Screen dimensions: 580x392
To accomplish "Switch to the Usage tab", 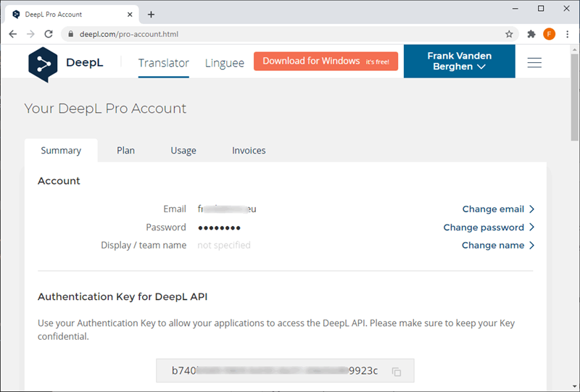I will 183,151.
